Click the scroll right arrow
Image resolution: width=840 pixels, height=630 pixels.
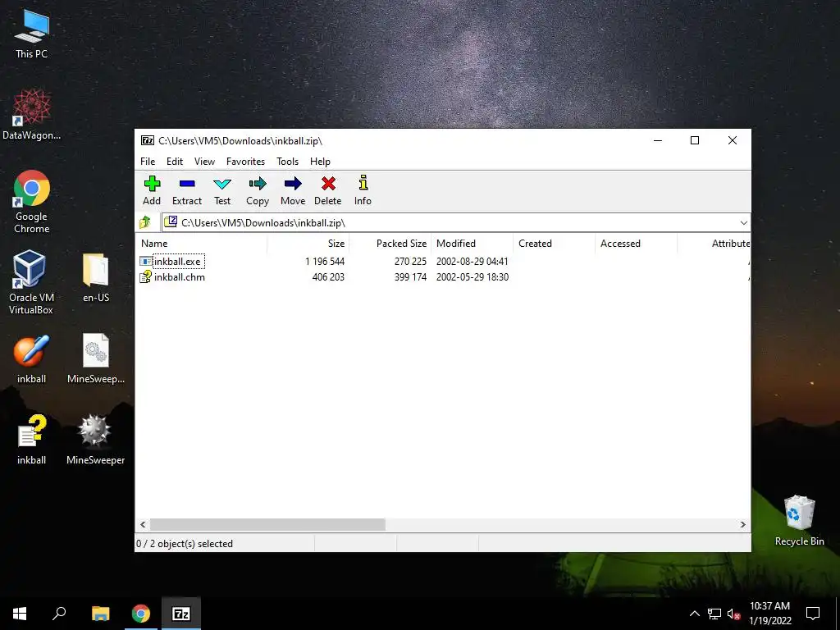point(742,524)
